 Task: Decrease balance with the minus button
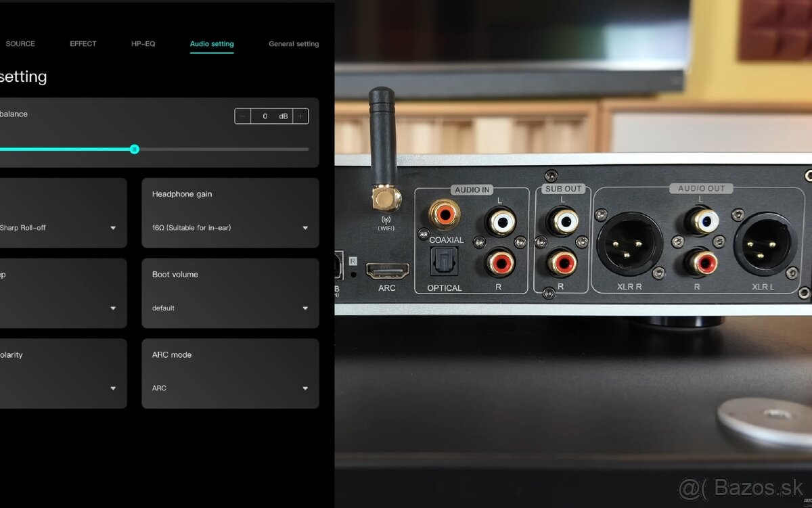tap(243, 116)
